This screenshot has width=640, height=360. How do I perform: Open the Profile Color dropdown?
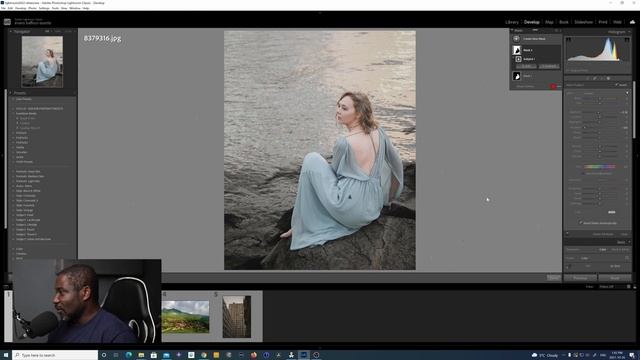point(585,258)
